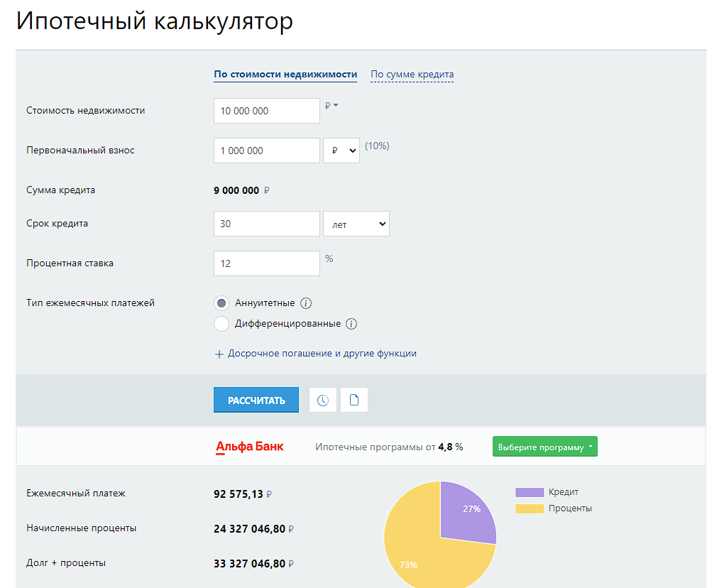Click the Первоначальный взнос input field
The width and height of the screenshot is (717, 588).
click(267, 151)
